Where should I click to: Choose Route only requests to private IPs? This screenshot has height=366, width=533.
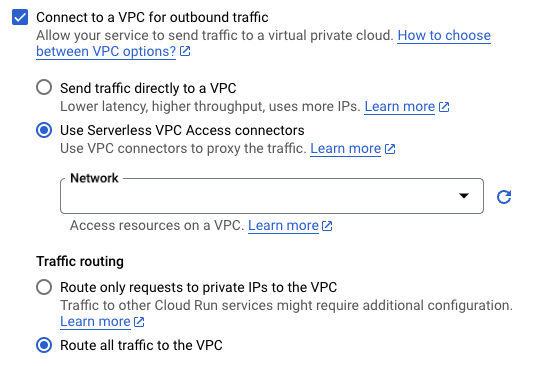click(44, 287)
